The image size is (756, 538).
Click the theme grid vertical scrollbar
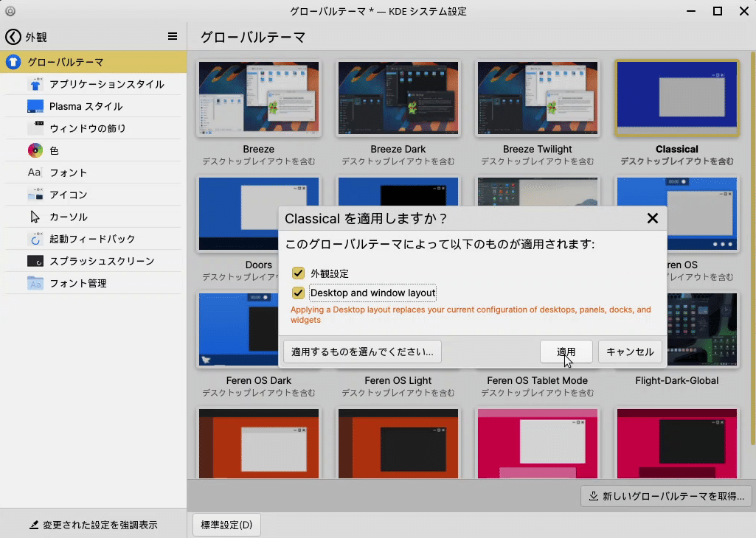point(753,248)
